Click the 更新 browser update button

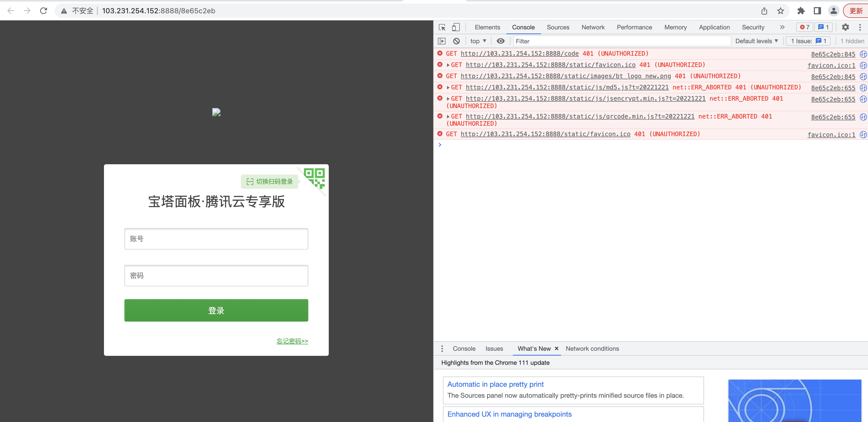[855, 11]
